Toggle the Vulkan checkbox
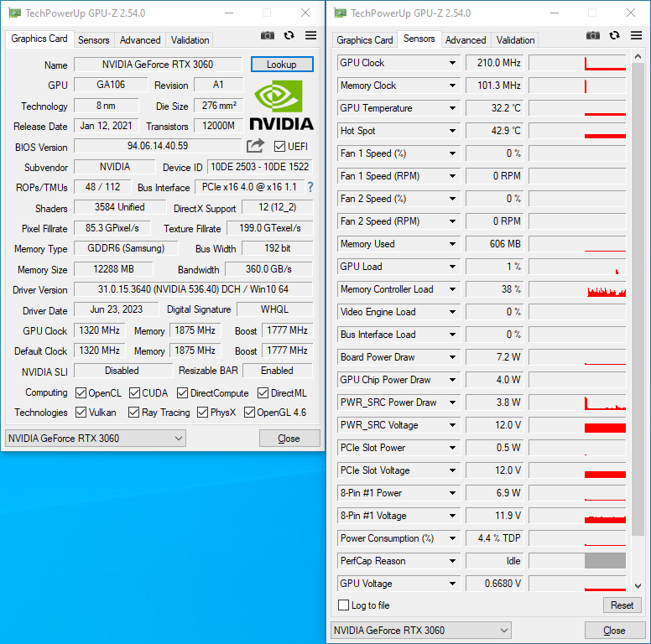 point(81,413)
